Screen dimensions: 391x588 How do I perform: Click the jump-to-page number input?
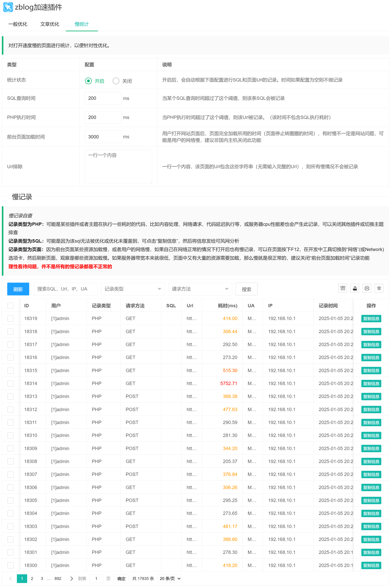pos(96,578)
